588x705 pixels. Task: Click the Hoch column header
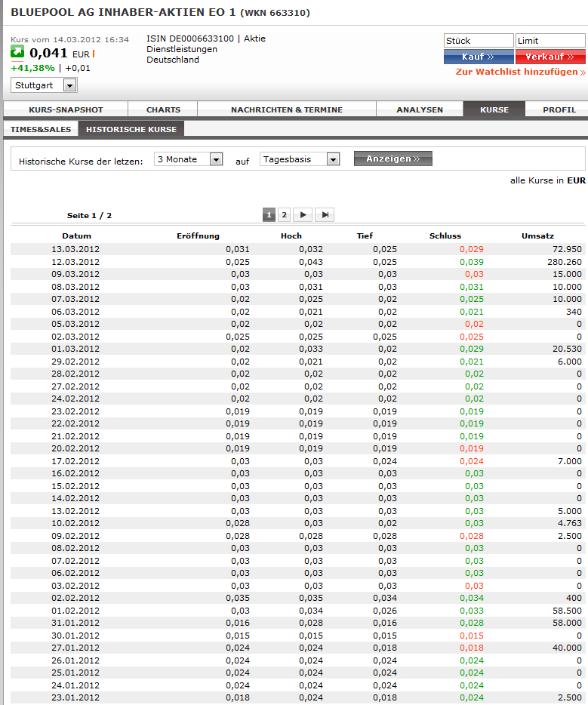(291, 236)
